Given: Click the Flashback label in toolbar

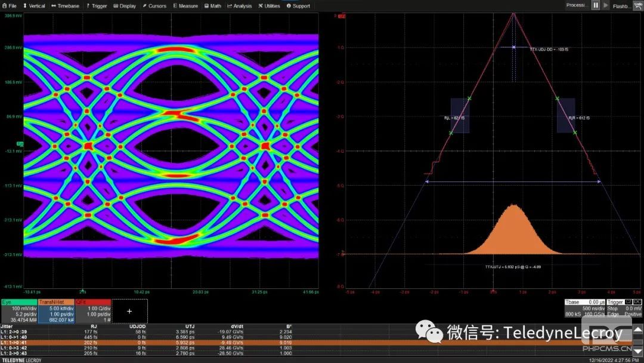Looking at the screenshot, I should click(x=621, y=6).
